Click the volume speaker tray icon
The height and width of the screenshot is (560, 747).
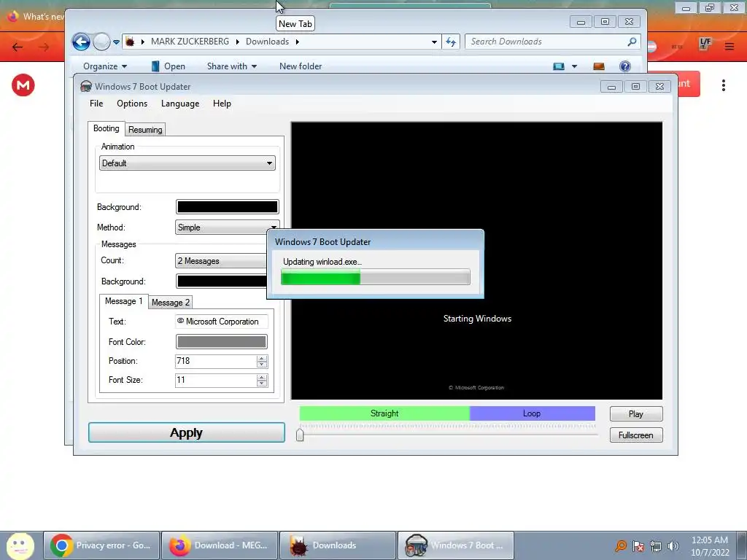[x=673, y=546]
